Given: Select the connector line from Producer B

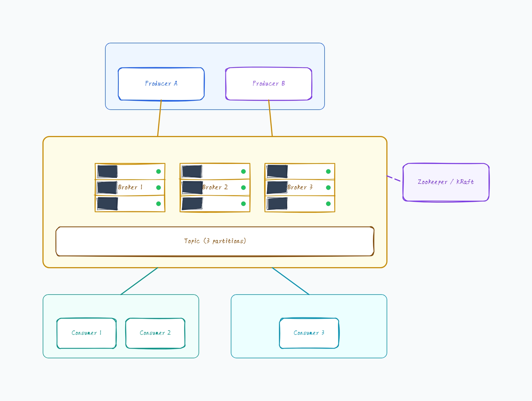Looking at the screenshot, I should [270, 118].
